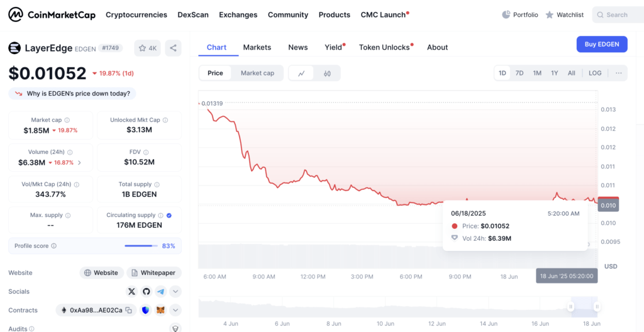Switch chart to Price view
644x332 pixels.
215,73
